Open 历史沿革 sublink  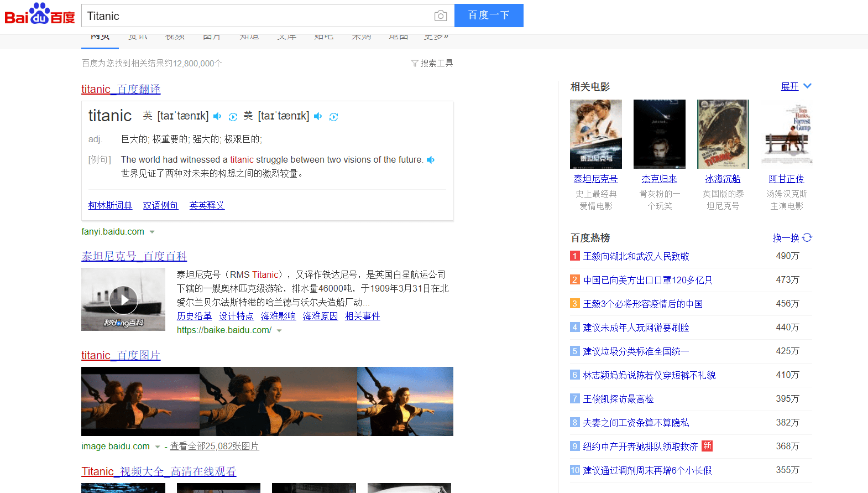195,316
